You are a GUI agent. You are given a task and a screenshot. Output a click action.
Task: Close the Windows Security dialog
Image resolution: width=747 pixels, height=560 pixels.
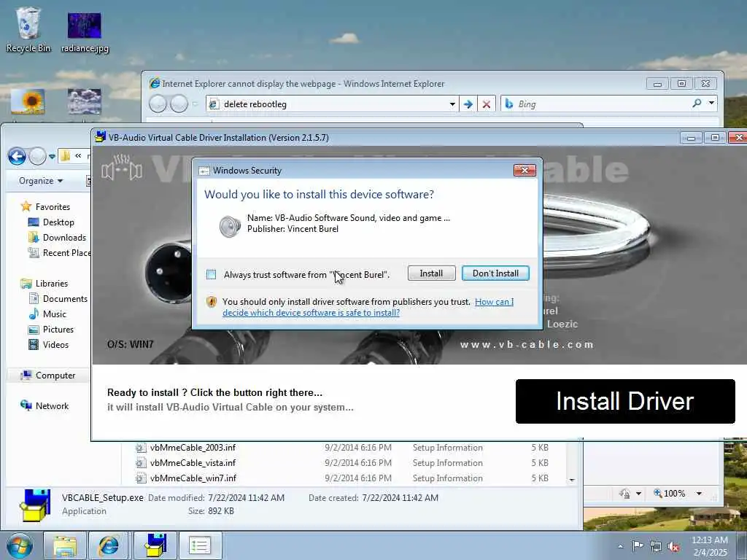tap(525, 170)
